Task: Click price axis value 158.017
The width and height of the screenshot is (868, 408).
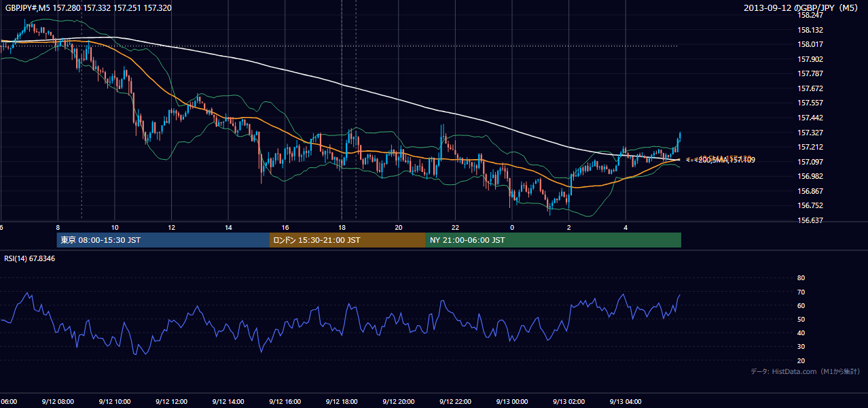Action: 811,44
